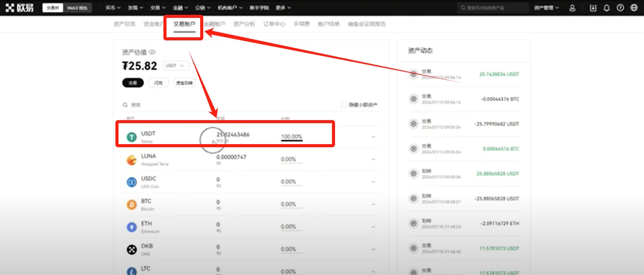Switch to 交易所 exchange mode
644x275 pixels.
pos(53,8)
